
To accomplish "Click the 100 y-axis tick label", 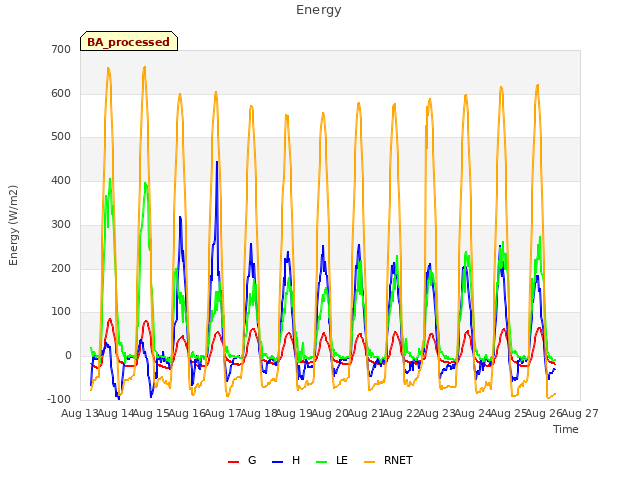I will pyautogui.click(x=61, y=312).
